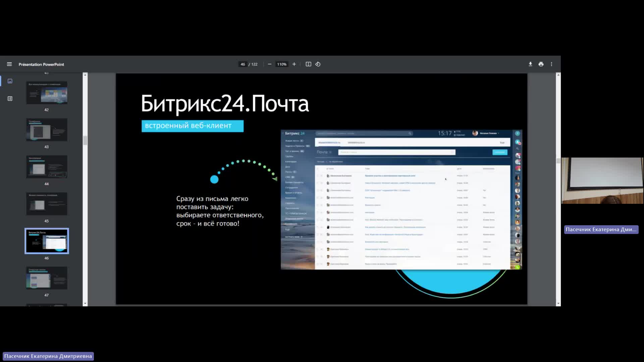Click the Пасечник Екатерина Дмитриевна presenter label
This screenshot has height=362, width=644.
pyautogui.click(x=48, y=356)
